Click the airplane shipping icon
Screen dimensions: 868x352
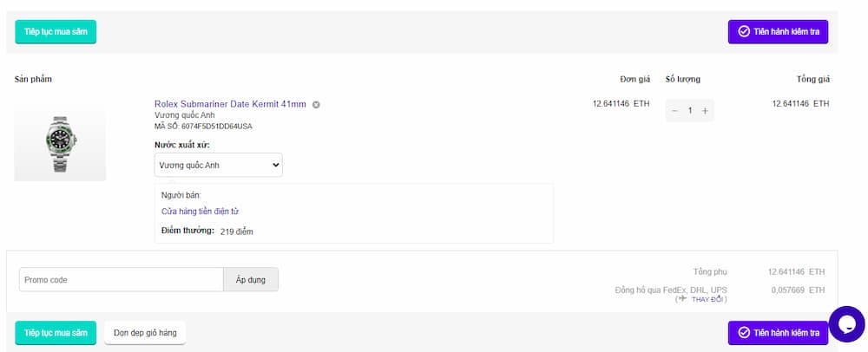[x=682, y=299]
